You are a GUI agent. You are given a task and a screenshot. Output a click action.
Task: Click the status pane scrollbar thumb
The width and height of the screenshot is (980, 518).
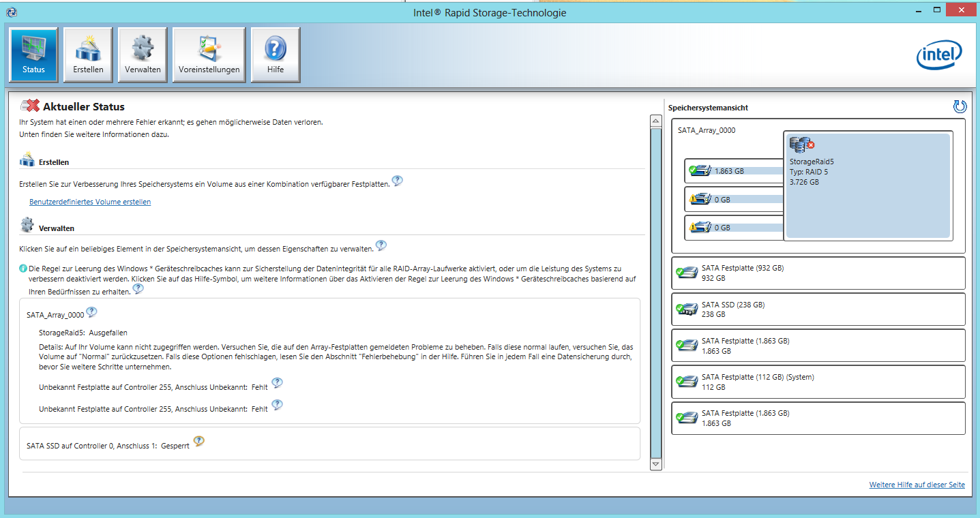click(x=656, y=292)
